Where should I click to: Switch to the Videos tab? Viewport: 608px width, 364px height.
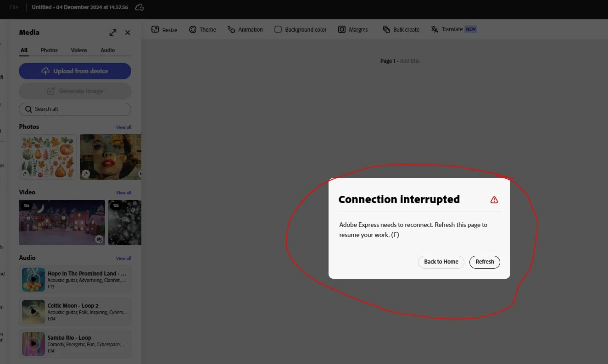click(79, 50)
